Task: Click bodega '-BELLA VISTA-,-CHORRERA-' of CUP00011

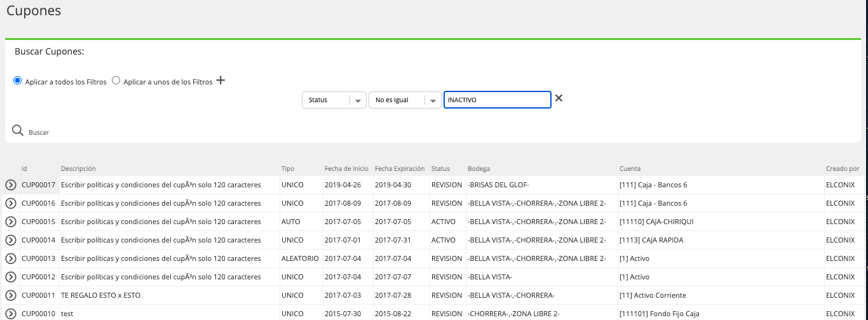Action: point(512,295)
